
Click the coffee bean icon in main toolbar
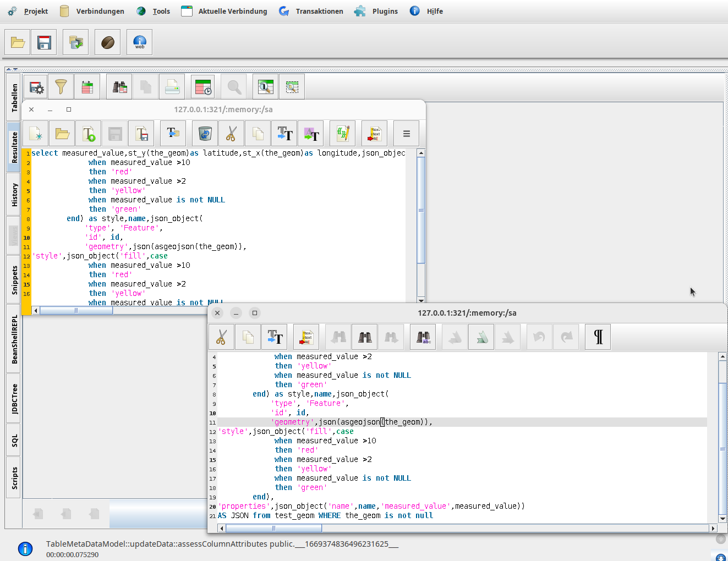tap(108, 42)
